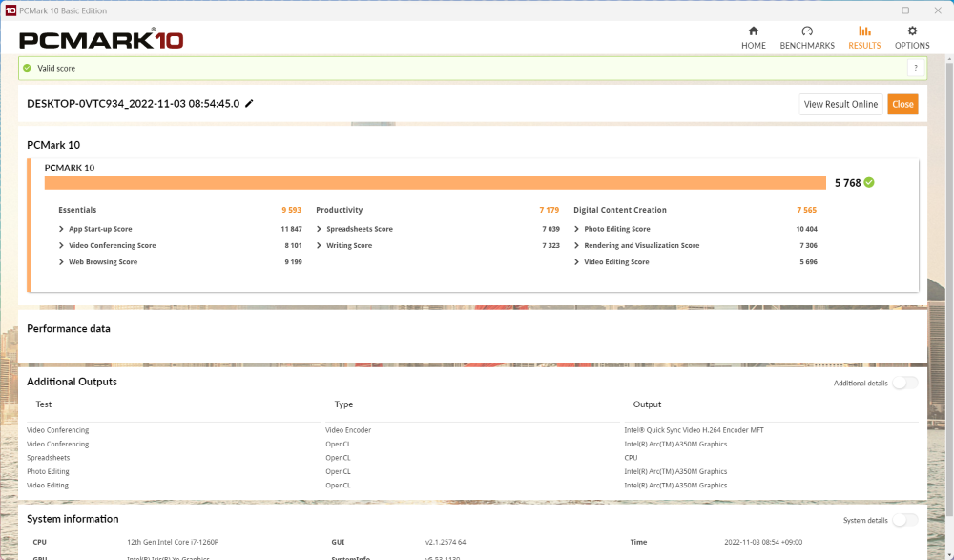
Task: Turn on the System details toggle
Action: (x=904, y=520)
